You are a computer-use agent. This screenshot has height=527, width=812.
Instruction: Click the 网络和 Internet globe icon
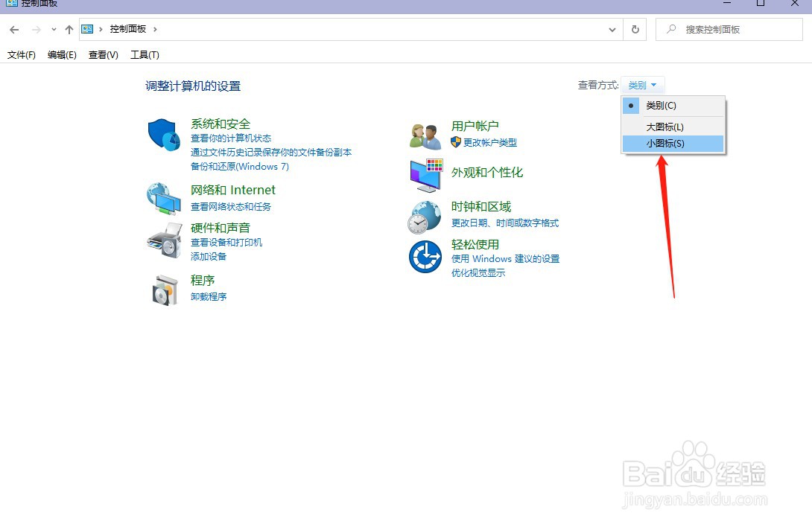[164, 198]
